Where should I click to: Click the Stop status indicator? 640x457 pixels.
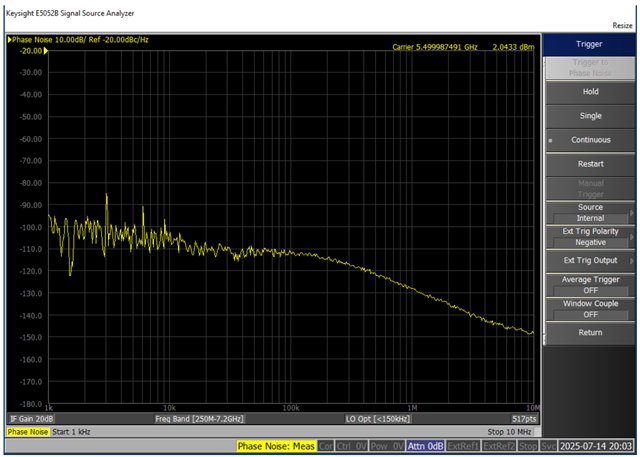(528, 446)
